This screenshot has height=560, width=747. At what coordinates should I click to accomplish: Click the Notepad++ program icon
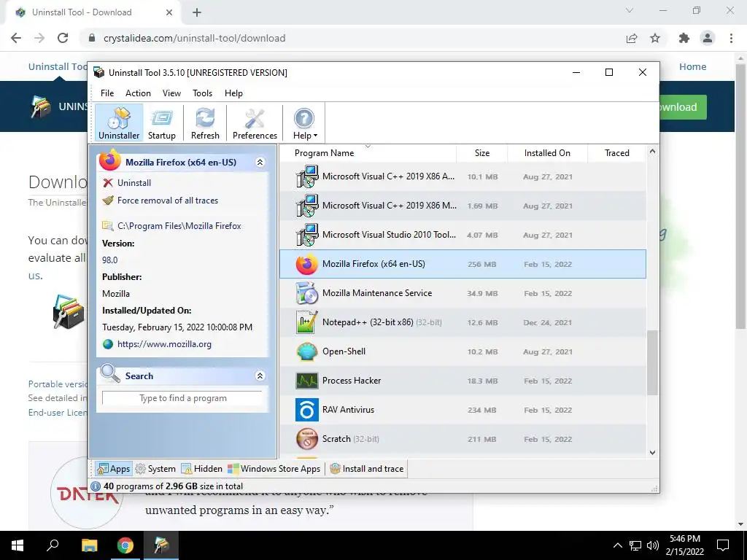[307, 322]
